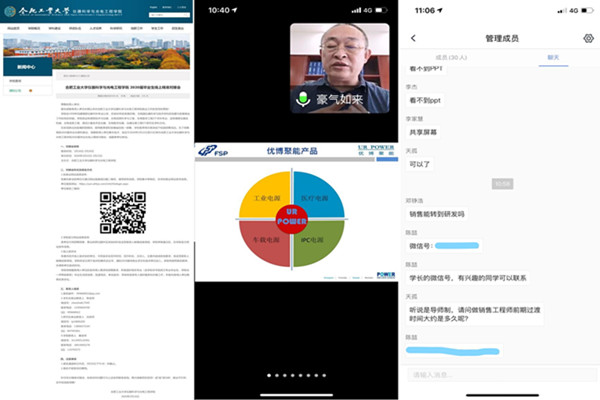Click the QR code on the webpage

[123, 211]
